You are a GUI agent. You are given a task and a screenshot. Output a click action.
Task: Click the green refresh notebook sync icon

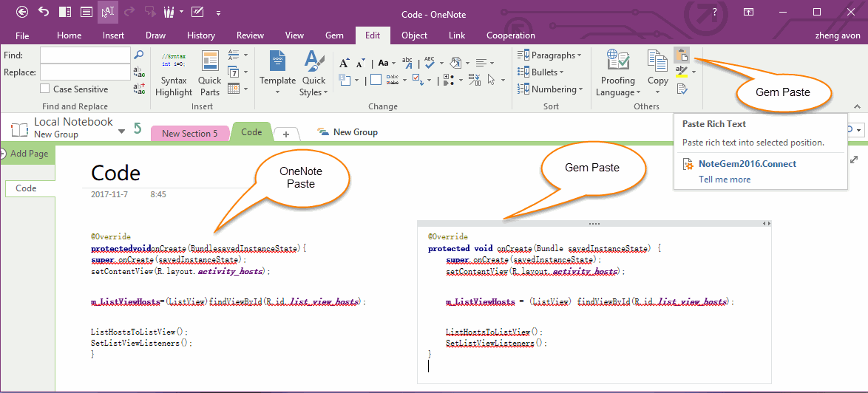pos(138,129)
